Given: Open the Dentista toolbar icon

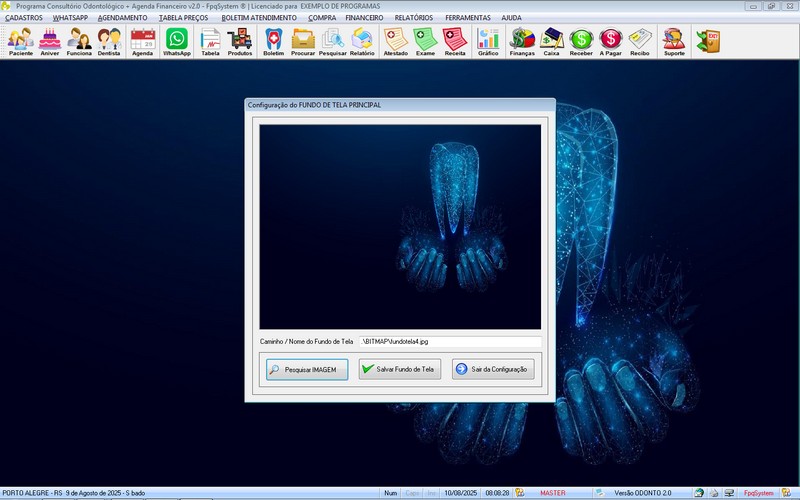Looking at the screenshot, I should click(110, 41).
